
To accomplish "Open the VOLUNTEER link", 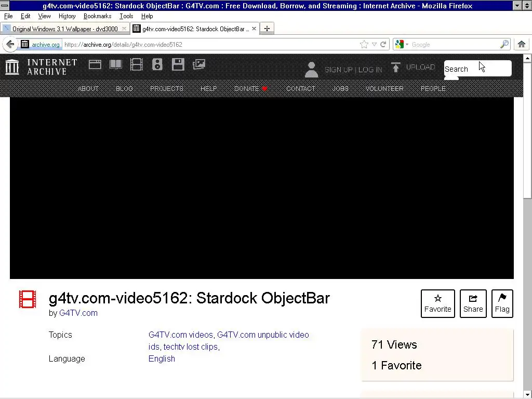I will tap(384, 88).
